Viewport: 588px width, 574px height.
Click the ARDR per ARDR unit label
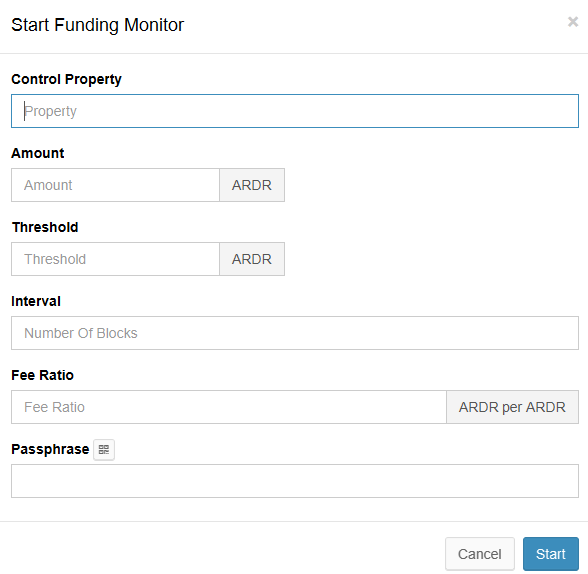coord(512,407)
